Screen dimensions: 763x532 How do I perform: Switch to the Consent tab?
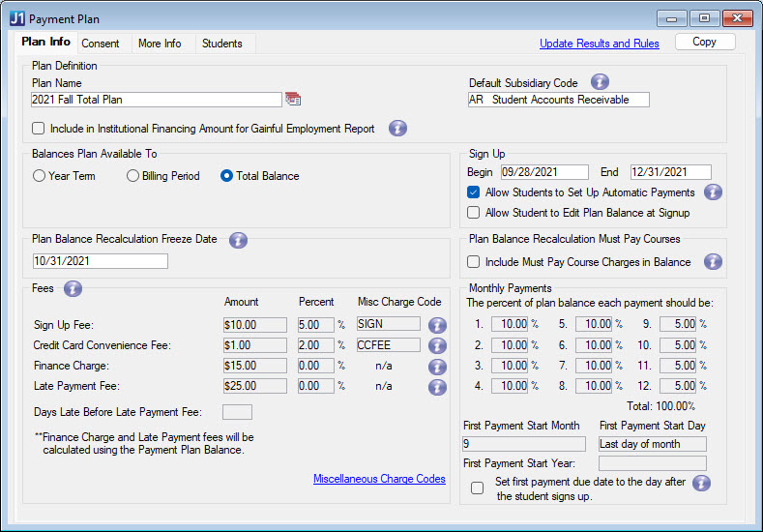(101, 44)
